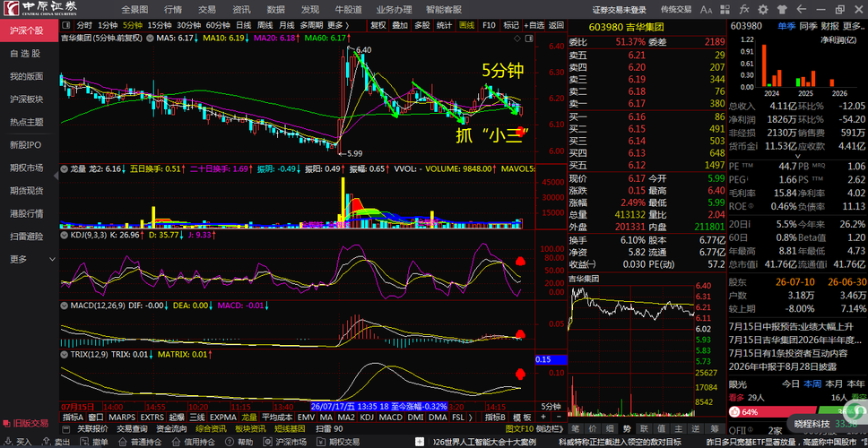Viewport: 868px width, 448px height.
Task: Toggle 画线 drawing tool mode
Action: tap(466, 25)
